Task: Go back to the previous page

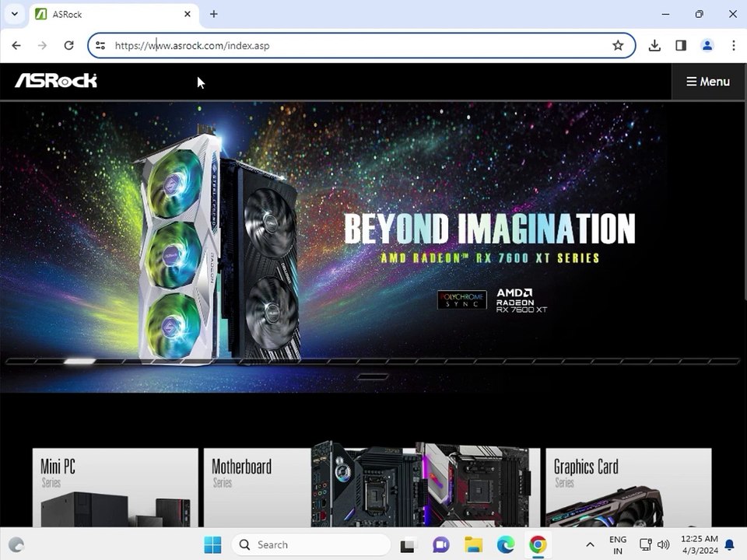Action: tap(16, 45)
